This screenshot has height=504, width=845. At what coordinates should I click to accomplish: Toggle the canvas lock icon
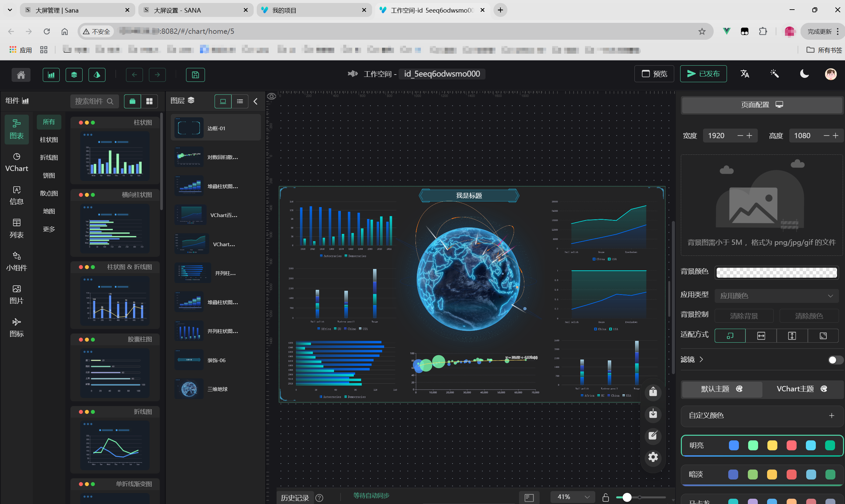[x=605, y=498]
